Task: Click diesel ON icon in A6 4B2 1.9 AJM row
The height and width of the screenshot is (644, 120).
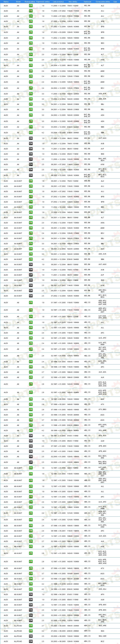Action: click(x=31, y=441)
